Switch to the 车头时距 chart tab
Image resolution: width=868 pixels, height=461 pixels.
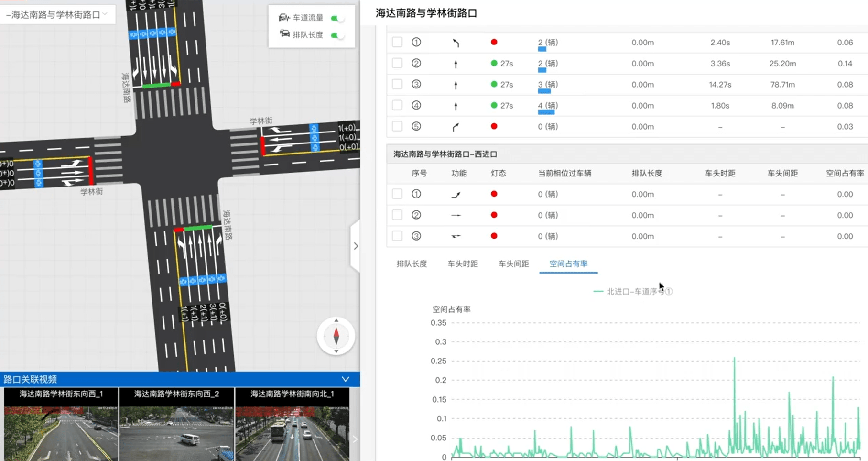pos(462,263)
